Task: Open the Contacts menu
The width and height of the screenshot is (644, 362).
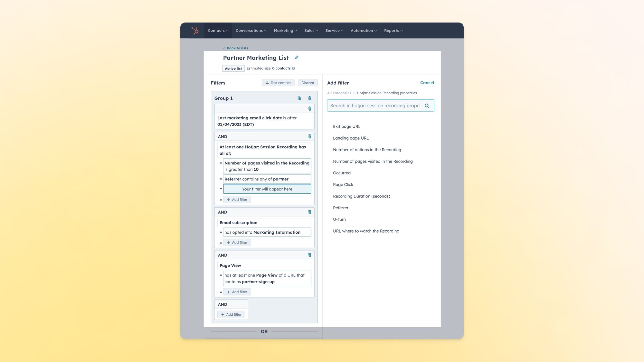Action: pyautogui.click(x=218, y=31)
